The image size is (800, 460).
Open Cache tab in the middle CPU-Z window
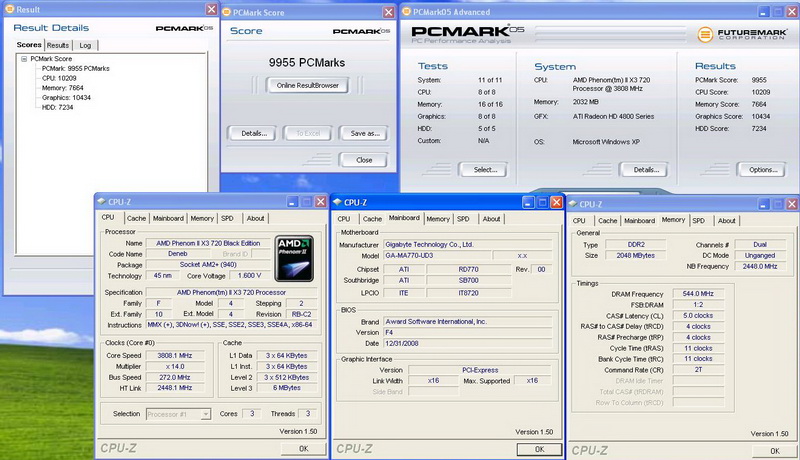(x=372, y=219)
